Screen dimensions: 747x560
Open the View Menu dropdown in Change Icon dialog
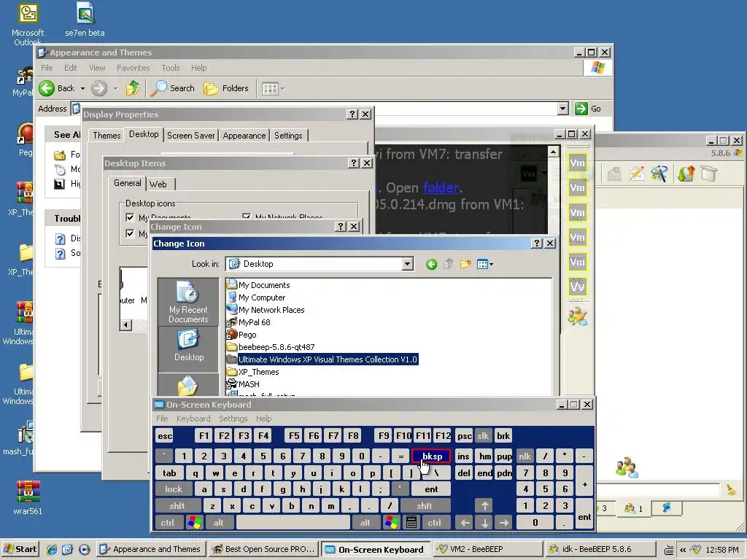coord(485,264)
